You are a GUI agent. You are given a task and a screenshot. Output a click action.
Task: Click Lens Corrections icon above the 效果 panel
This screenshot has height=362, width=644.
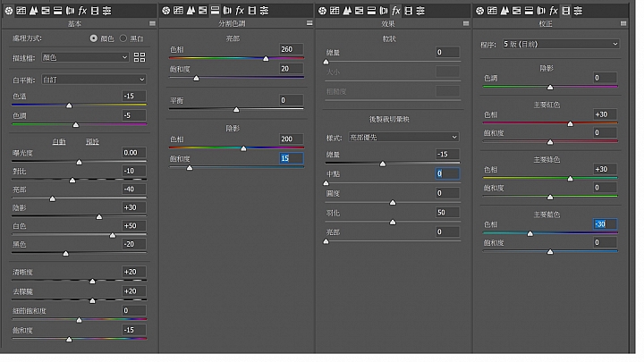tap(384, 11)
